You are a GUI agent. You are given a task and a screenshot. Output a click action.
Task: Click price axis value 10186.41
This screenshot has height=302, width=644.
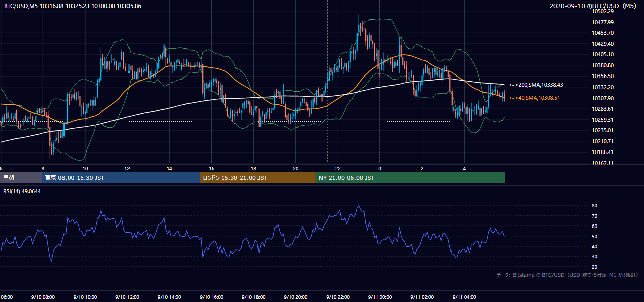[x=603, y=152]
